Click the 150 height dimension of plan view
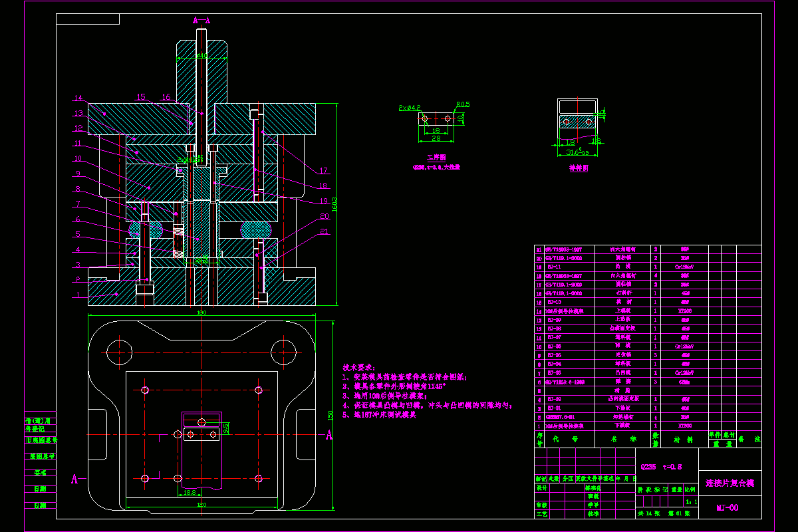Screen dimensions: 798x532 pyautogui.click(x=330, y=415)
